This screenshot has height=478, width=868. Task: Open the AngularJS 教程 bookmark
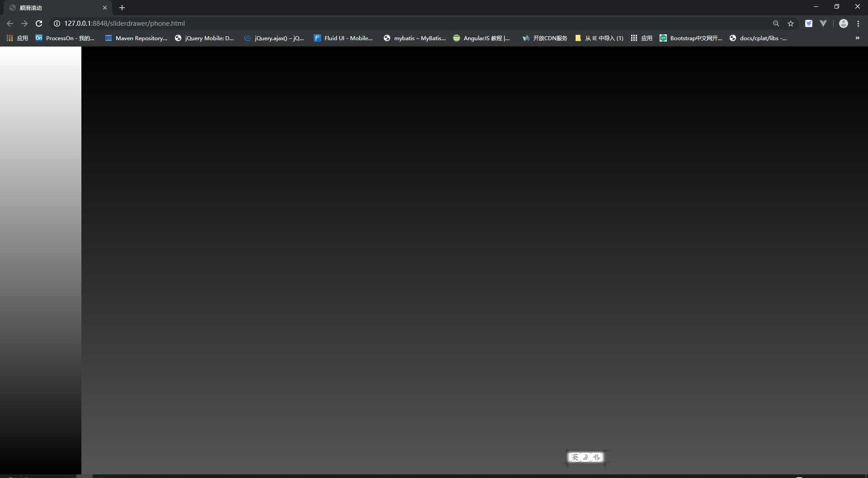481,38
